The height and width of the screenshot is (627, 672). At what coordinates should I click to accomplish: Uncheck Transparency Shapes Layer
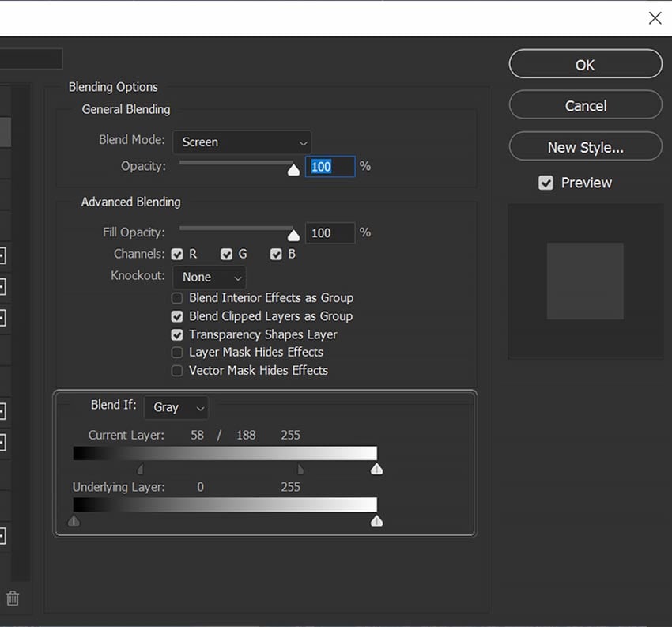(x=177, y=334)
